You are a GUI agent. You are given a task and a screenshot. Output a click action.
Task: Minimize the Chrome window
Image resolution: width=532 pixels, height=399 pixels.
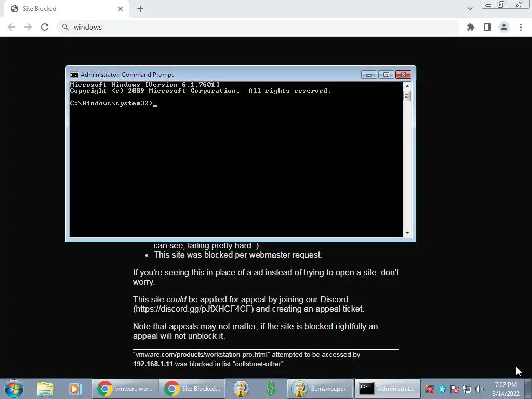coord(488,4)
